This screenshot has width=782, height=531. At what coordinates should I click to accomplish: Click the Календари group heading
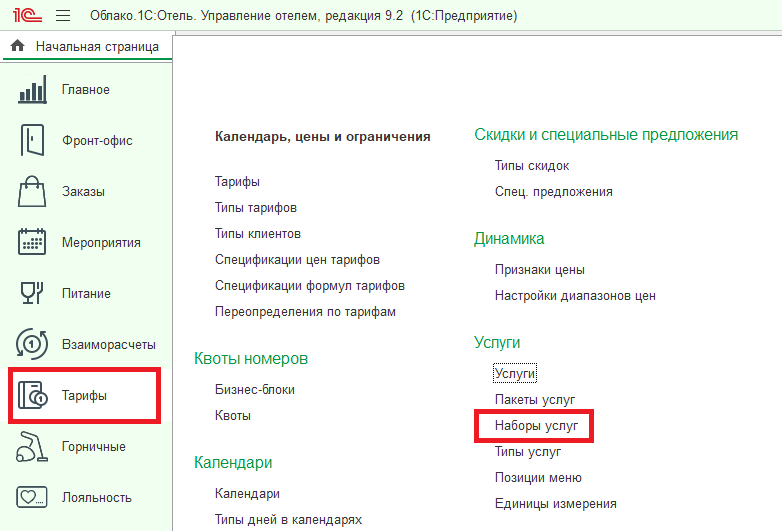(233, 463)
